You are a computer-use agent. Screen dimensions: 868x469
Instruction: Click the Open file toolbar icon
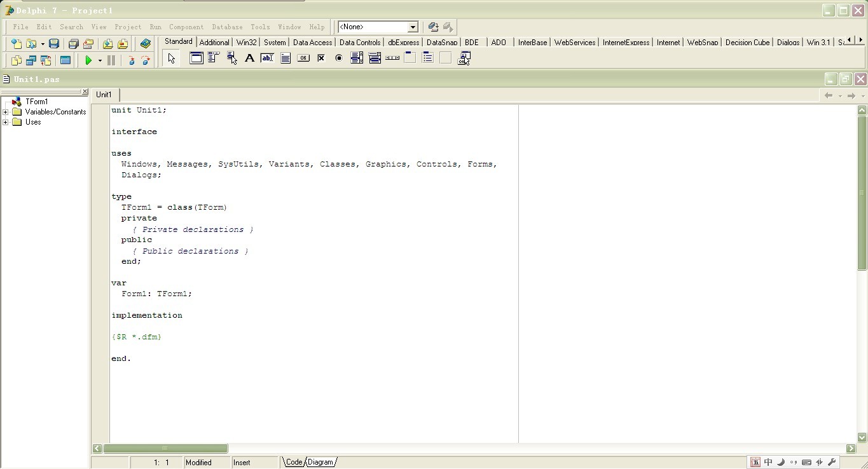[30, 44]
